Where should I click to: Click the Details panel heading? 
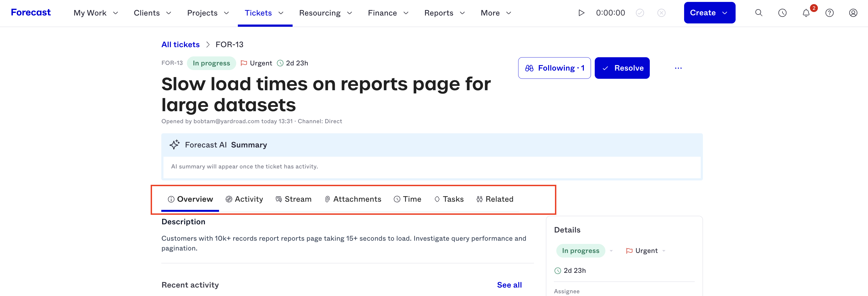[x=567, y=230]
